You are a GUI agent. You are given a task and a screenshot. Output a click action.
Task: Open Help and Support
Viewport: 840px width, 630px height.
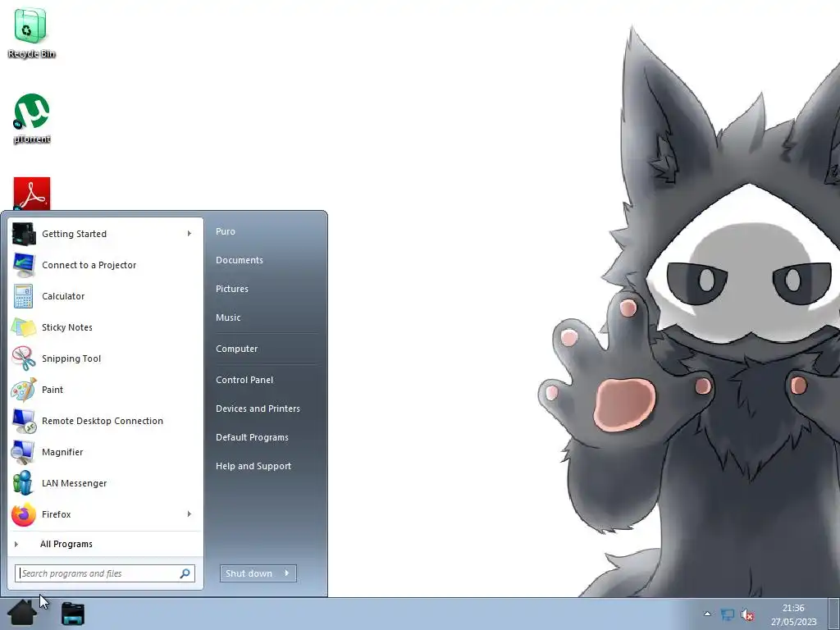click(x=253, y=466)
